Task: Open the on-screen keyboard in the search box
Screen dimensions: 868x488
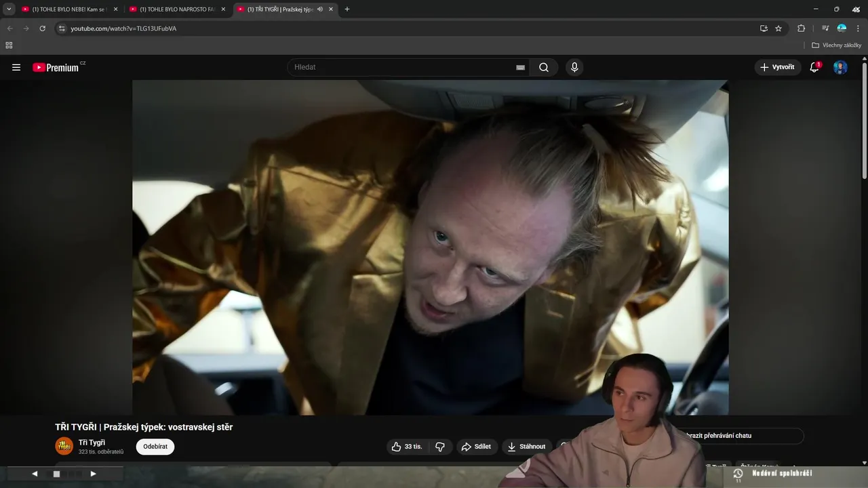Action: click(x=520, y=67)
